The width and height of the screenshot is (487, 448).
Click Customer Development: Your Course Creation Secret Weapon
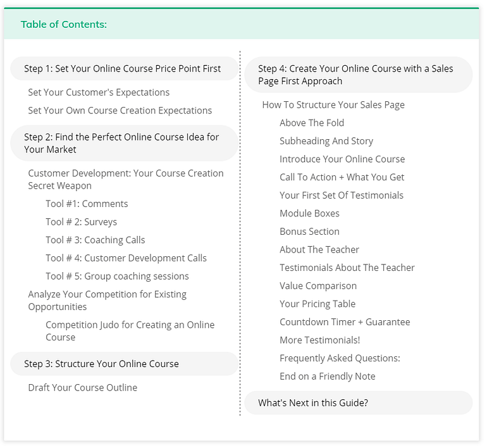coord(125,179)
